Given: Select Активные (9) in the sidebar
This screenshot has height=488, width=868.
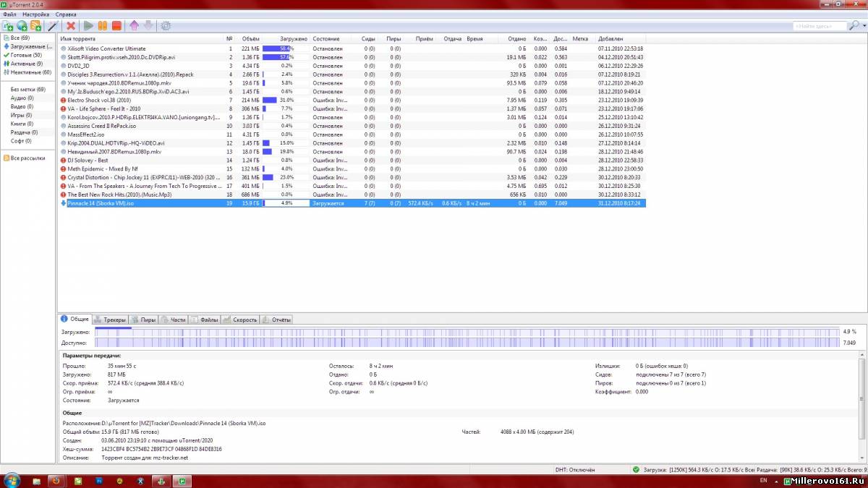Looking at the screenshot, I should pyautogui.click(x=26, y=64).
